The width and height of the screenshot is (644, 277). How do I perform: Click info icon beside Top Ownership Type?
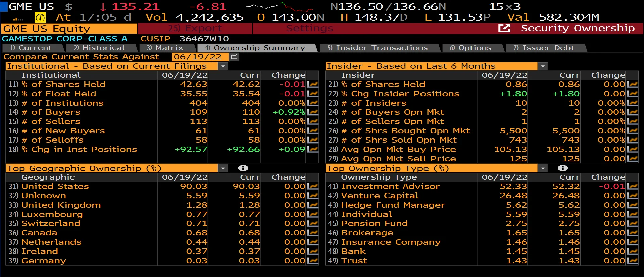pyautogui.click(x=563, y=168)
